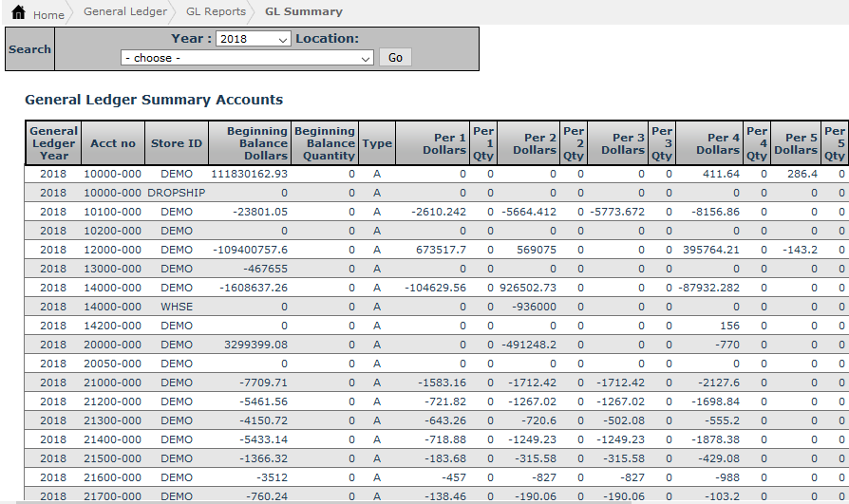Click the Home icon in breadcrumb
This screenshot has height=504, width=849.
[x=18, y=13]
